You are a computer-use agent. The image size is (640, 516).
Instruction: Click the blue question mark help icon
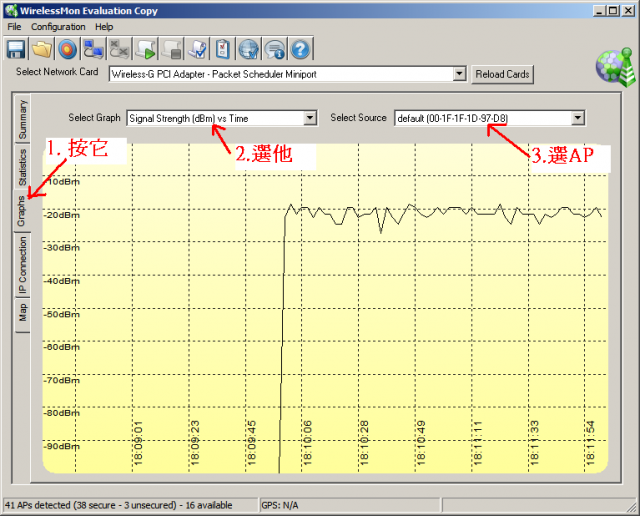coord(301,49)
